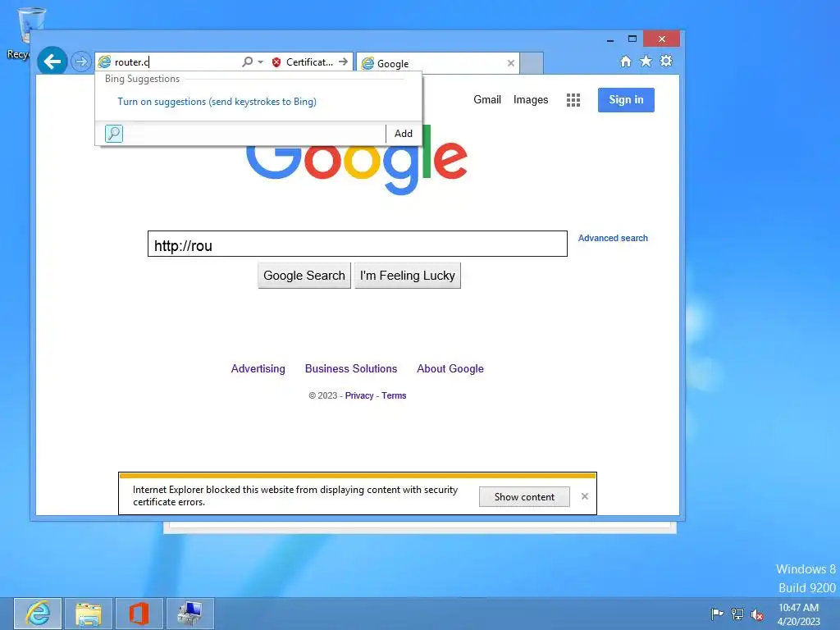
Task: Open Business Solutions link
Action: [351, 368]
